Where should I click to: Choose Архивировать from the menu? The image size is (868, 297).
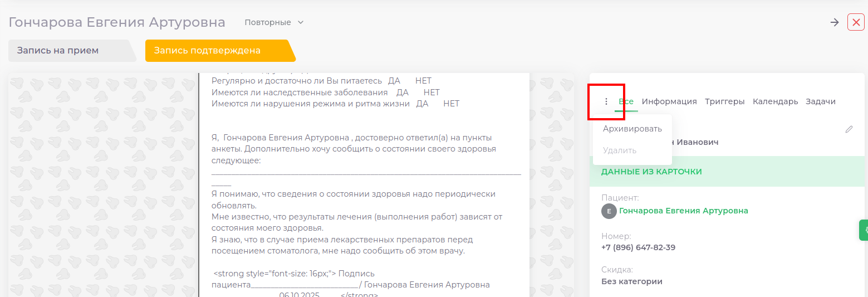632,129
